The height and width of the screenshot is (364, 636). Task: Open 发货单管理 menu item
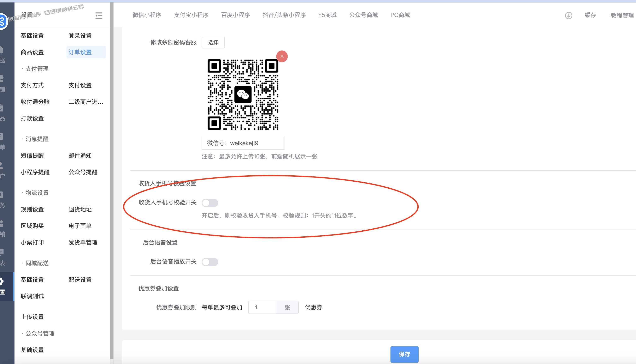coord(83,242)
